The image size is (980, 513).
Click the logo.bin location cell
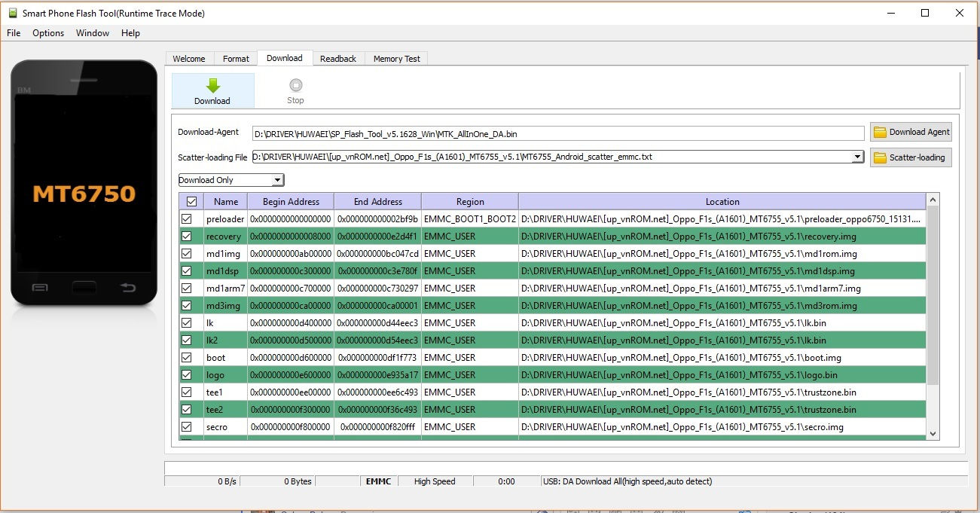[x=722, y=374]
